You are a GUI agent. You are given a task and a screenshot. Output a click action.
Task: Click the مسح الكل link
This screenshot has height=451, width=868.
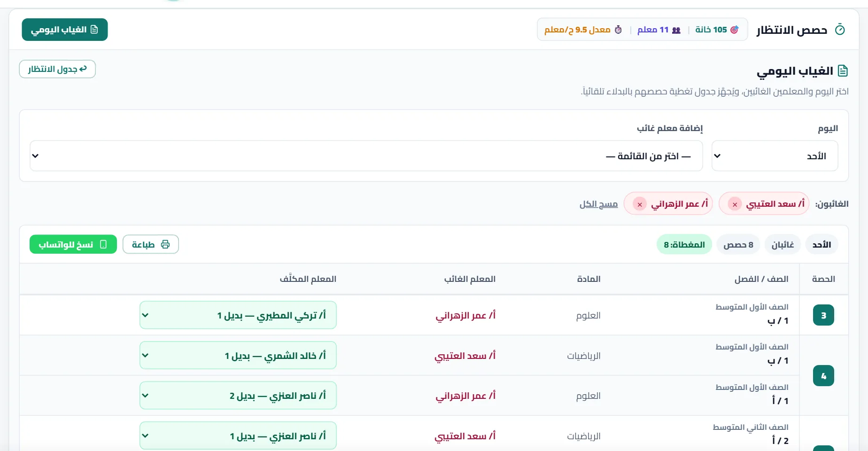pos(598,204)
